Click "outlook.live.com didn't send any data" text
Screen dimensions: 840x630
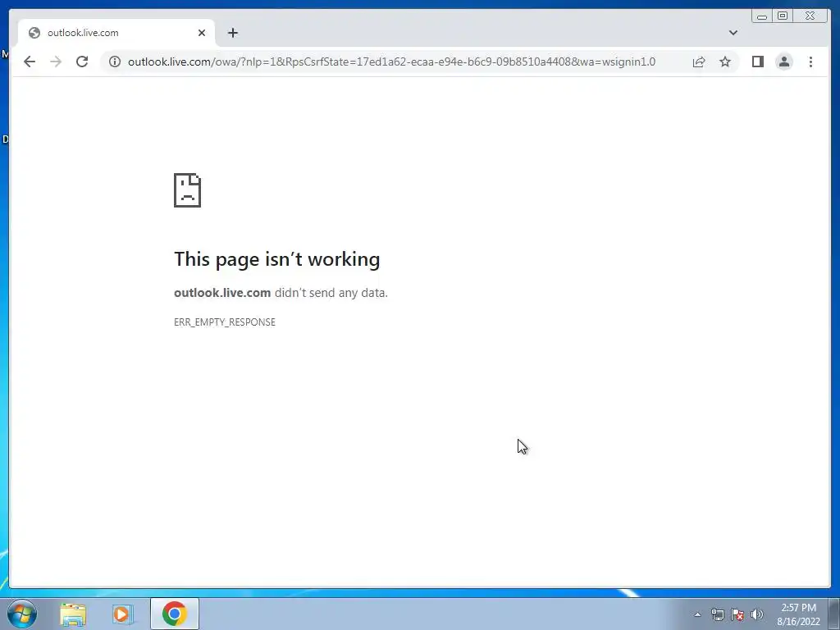click(x=281, y=293)
